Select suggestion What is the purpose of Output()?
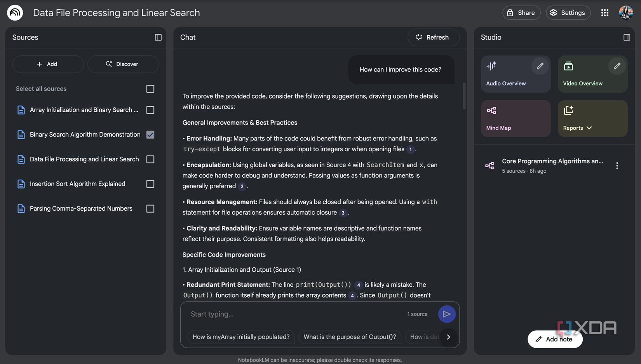This screenshot has height=364, width=641. [350, 337]
